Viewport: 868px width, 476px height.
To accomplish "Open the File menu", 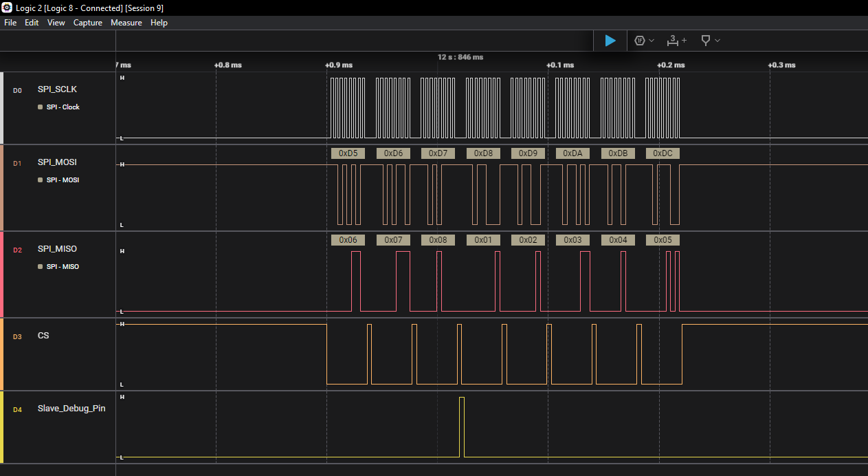I will [10, 23].
